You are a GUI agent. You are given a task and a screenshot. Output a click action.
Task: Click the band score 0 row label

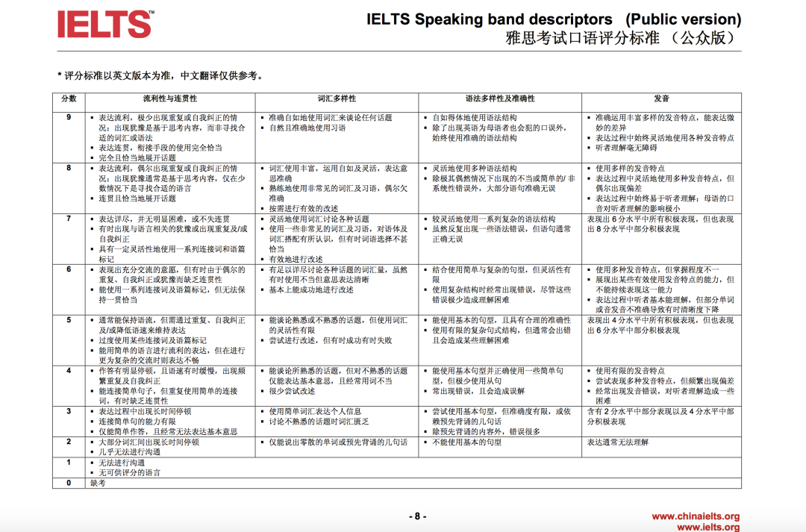point(69,483)
